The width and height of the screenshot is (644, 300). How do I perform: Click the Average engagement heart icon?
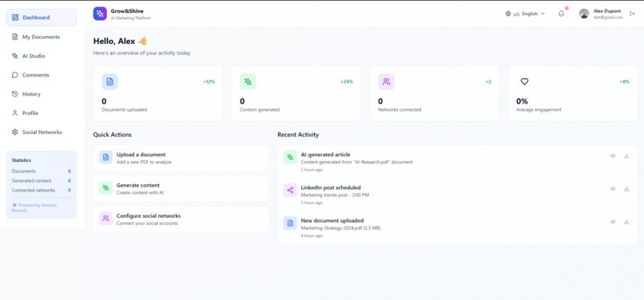(524, 81)
